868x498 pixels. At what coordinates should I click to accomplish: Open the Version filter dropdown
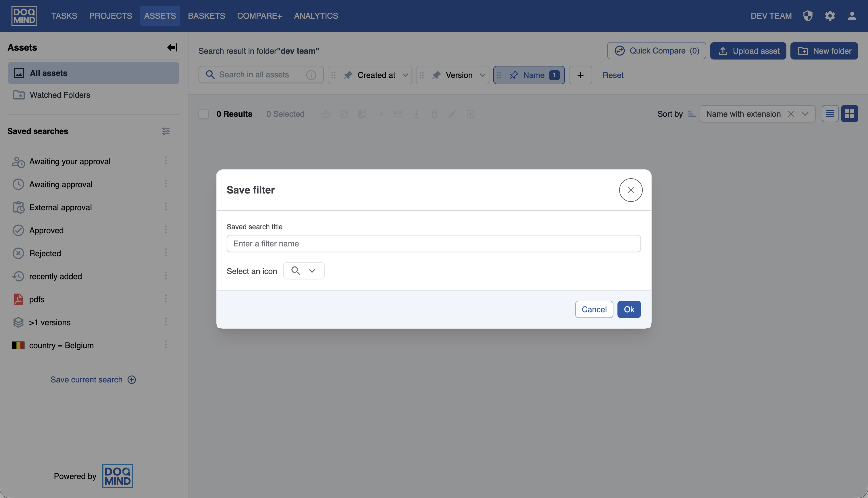pyautogui.click(x=482, y=75)
